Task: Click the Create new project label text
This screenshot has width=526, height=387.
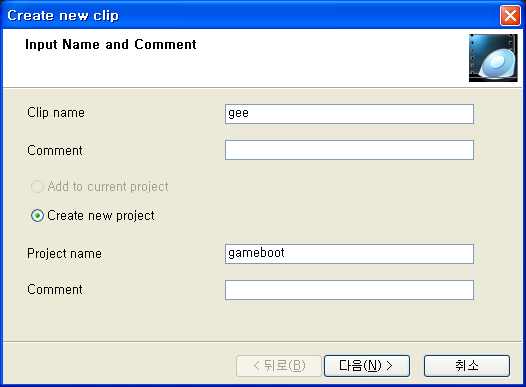Action: tap(101, 216)
